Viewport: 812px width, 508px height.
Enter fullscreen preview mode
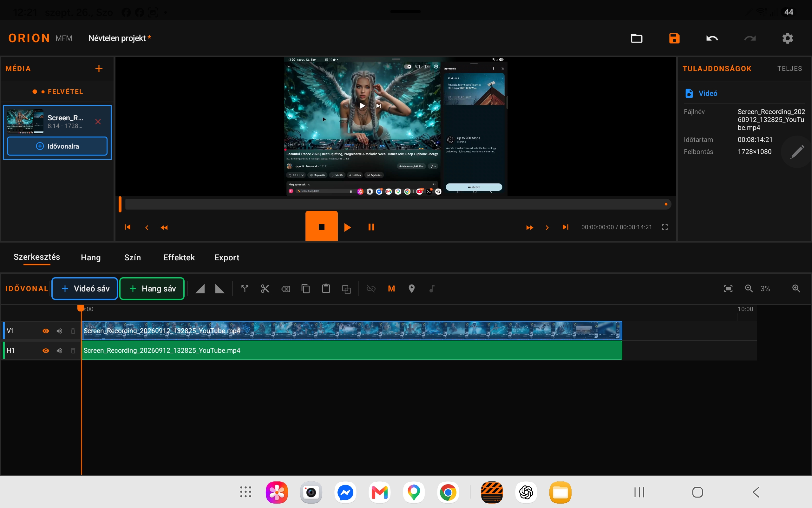665,227
